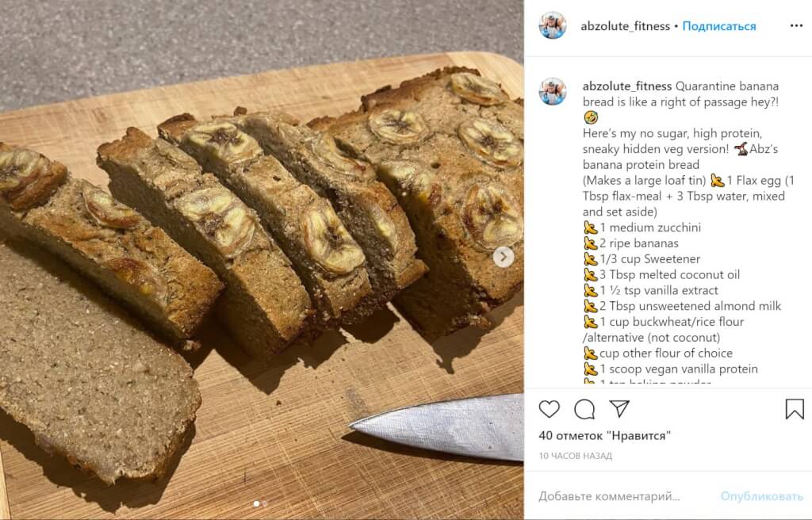Click the avatar next to caption
This screenshot has width=812, height=520.
coord(553,92)
